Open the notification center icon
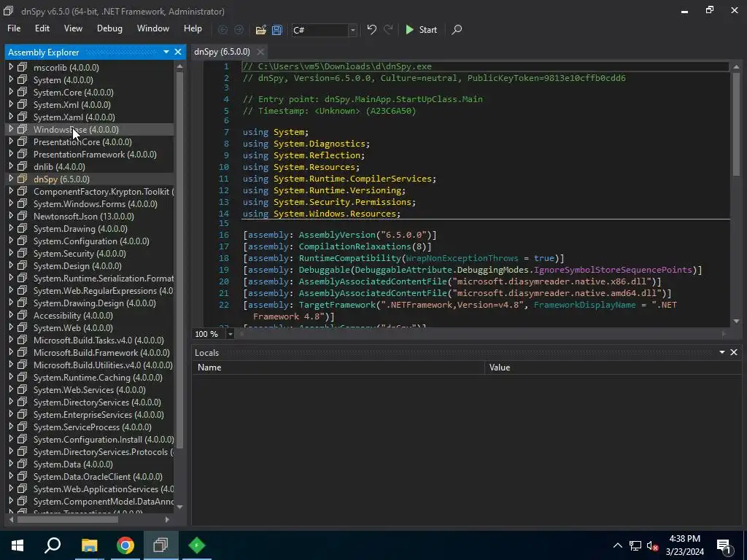This screenshot has width=747, height=560. coord(724,545)
